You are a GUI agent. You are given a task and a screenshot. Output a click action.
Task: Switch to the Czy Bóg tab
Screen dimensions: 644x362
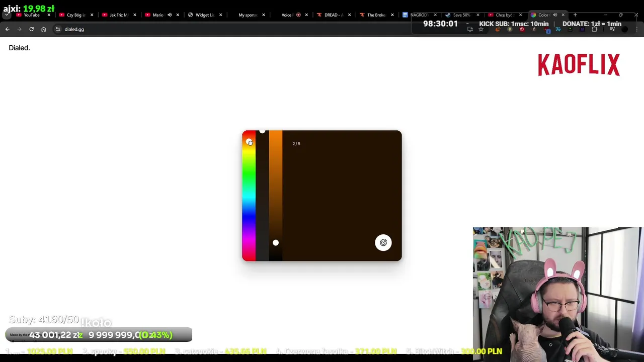[76, 15]
